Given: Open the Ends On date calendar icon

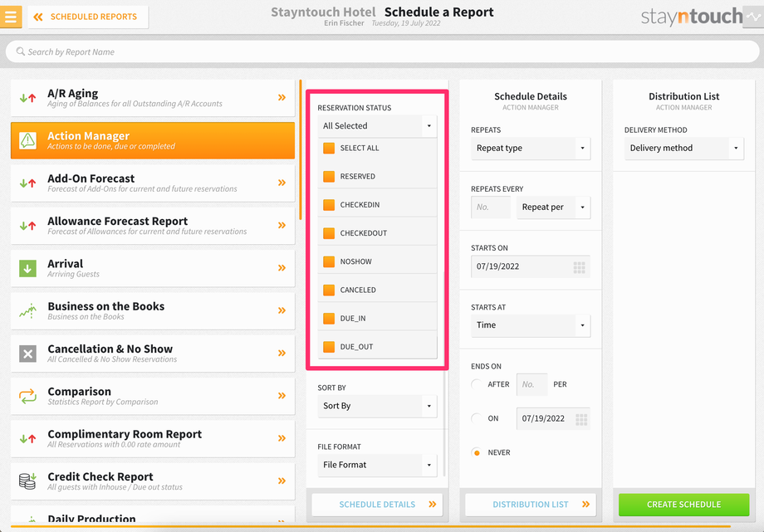Looking at the screenshot, I should click(581, 419).
